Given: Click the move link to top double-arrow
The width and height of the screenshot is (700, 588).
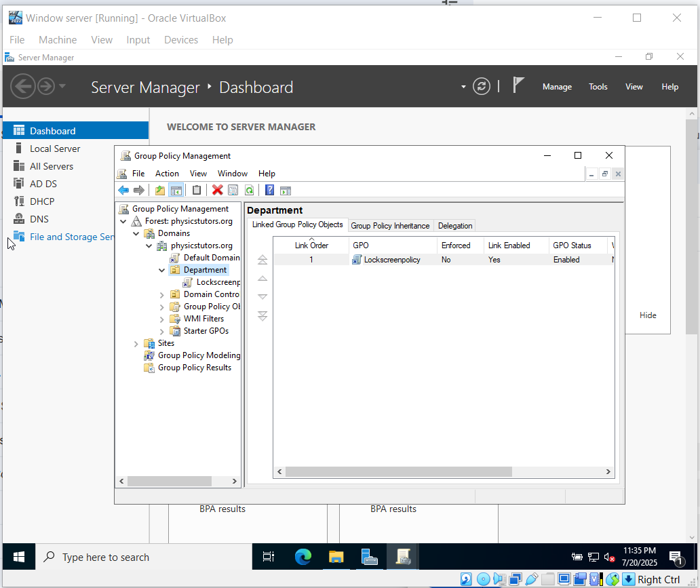Looking at the screenshot, I should pyautogui.click(x=262, y=260).
